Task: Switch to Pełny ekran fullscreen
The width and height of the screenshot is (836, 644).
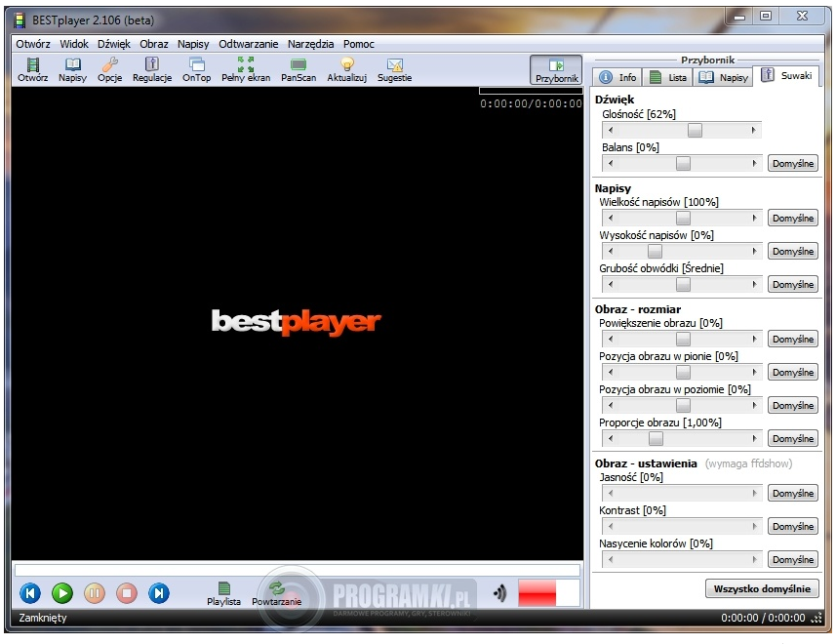Action: click(246, 70)
